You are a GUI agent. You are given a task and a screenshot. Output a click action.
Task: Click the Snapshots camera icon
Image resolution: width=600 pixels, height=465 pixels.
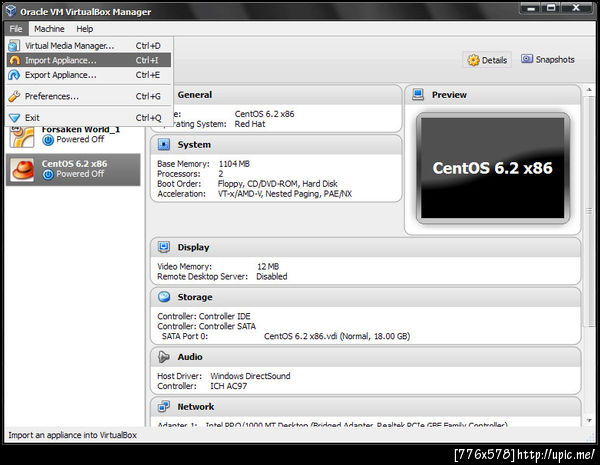[527, 59]
